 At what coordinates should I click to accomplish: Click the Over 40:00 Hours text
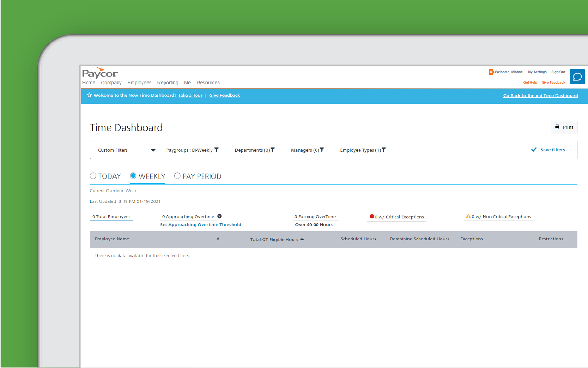pyautogui.click(x=314, y=225)
